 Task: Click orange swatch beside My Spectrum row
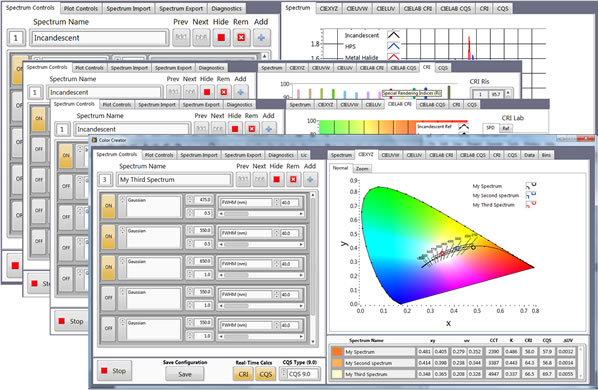337,351
